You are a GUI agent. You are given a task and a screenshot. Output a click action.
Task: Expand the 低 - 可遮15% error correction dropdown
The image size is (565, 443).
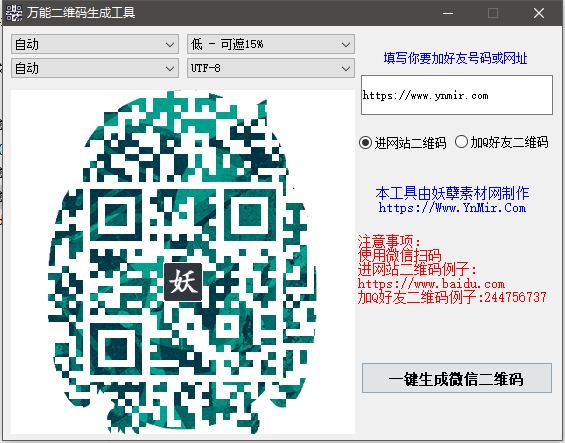[x=271, y=44]
